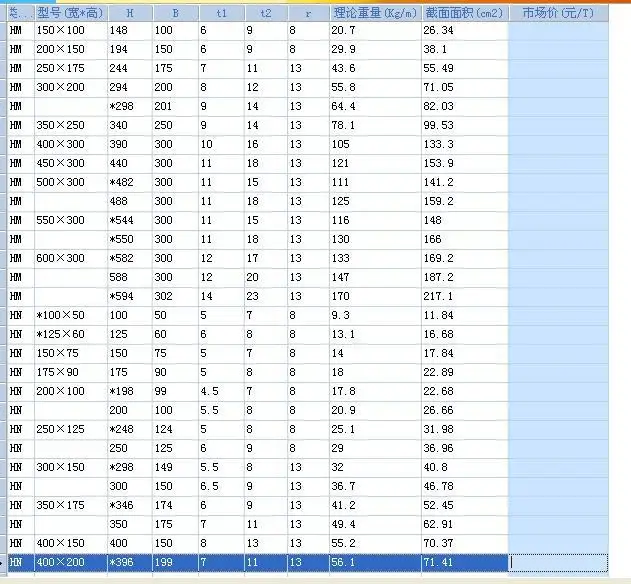Viewport: 631px width, 584px height.
Task: Click the market price edit field in the 400×200 row
Action: (559, 562)
